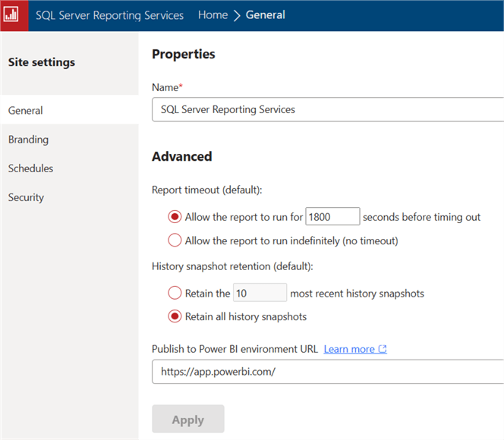Select the General site settings tab
504x440 pixels.
[26, 111]
